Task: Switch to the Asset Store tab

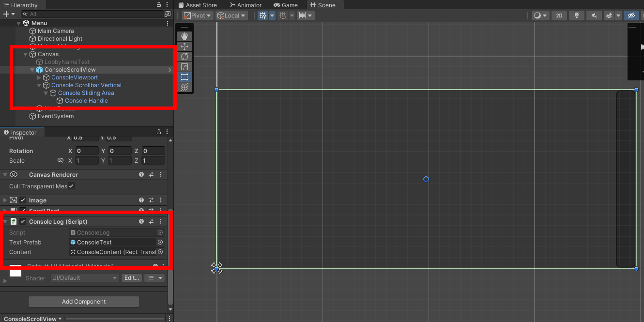Action: pos(198,5)
